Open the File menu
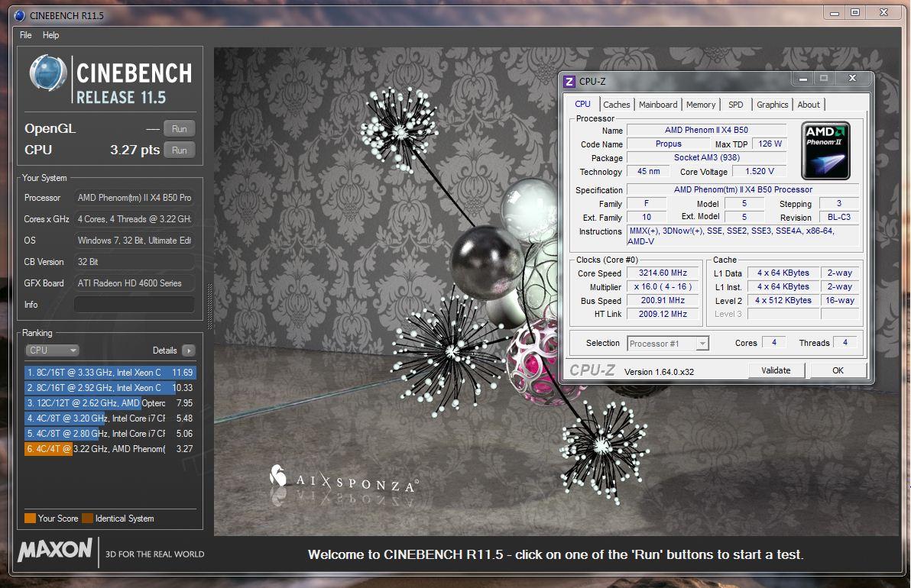 [26, 35]
